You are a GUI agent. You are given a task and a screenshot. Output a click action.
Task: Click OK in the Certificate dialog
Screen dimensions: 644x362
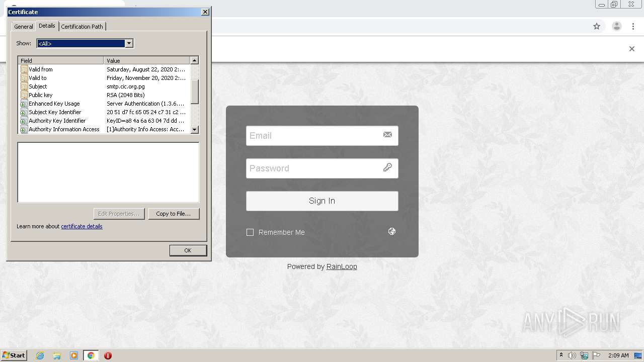pos(188,250)
